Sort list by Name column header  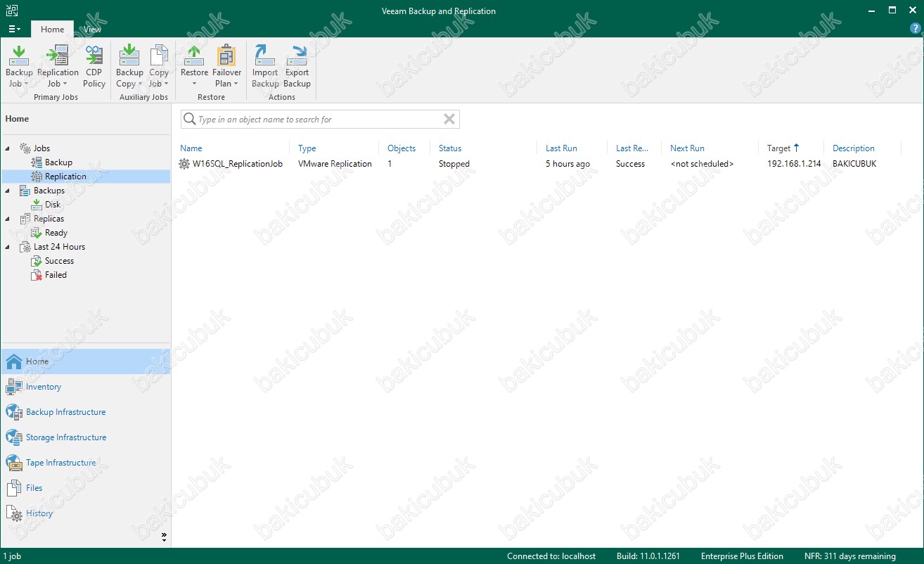point(191,148)
